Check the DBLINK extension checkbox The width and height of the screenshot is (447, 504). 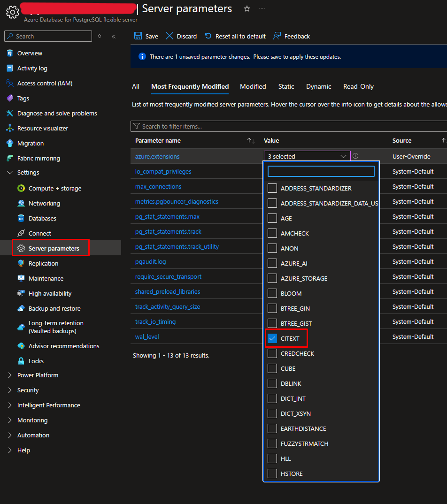pos(272,383)
